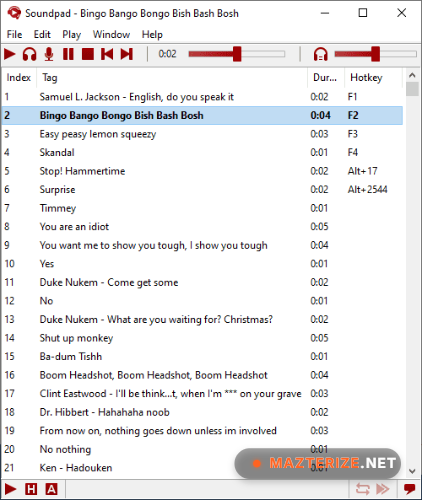Click the 0:02 elapsed time display in toolbar
The width and height of the screenshot is (422, 500).
point(167,54)
